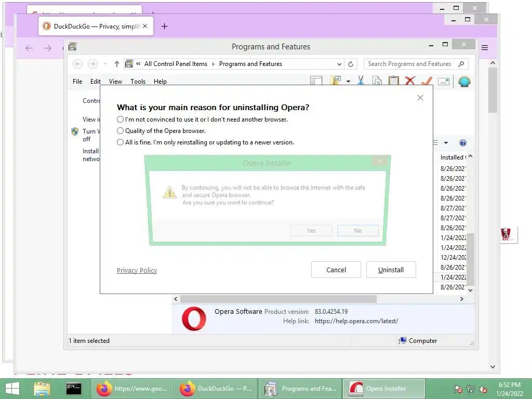Expand the address bar history dropdown
The height and width of the screenshot is (399, 532).
339,64
